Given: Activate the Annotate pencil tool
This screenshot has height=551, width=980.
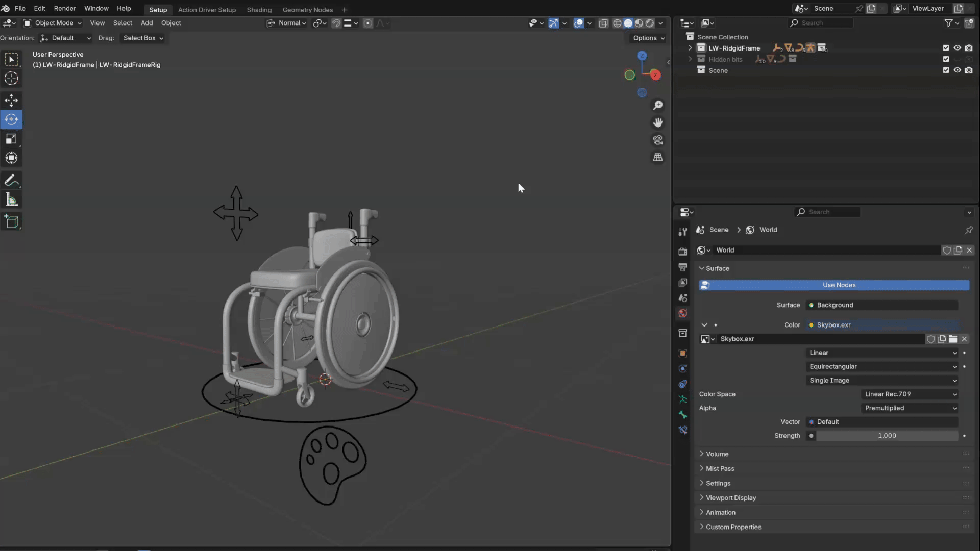Looking at the screenshot, I should (11, 181).
